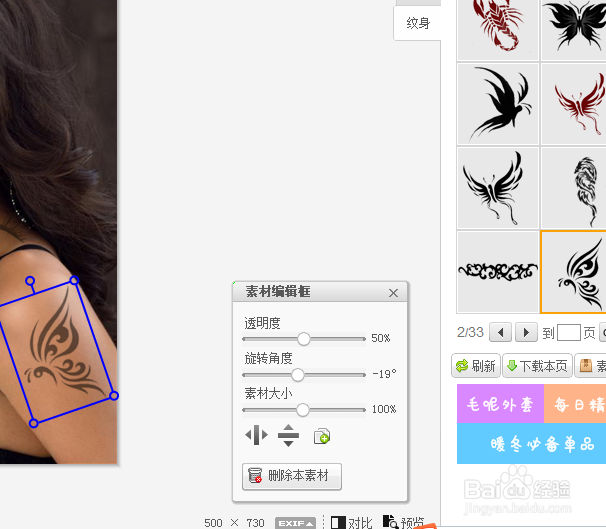The image size is (606, 529).
Task: Go to previous page of materials
Action: pos(500,332)
